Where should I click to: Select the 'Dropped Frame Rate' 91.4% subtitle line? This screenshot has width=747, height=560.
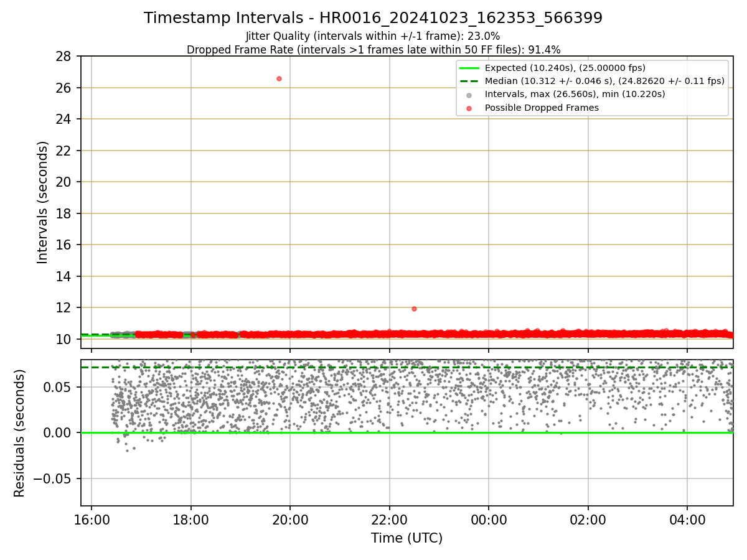pyautogui.click(x=374, y=49)
